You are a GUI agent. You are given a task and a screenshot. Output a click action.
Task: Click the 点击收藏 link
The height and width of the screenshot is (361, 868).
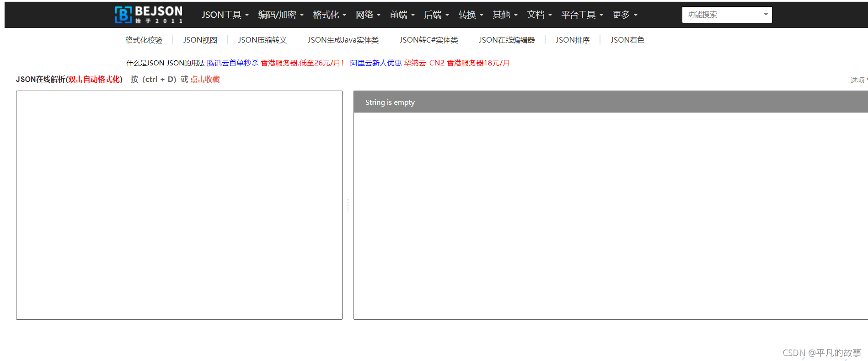[x=205, y=79]
